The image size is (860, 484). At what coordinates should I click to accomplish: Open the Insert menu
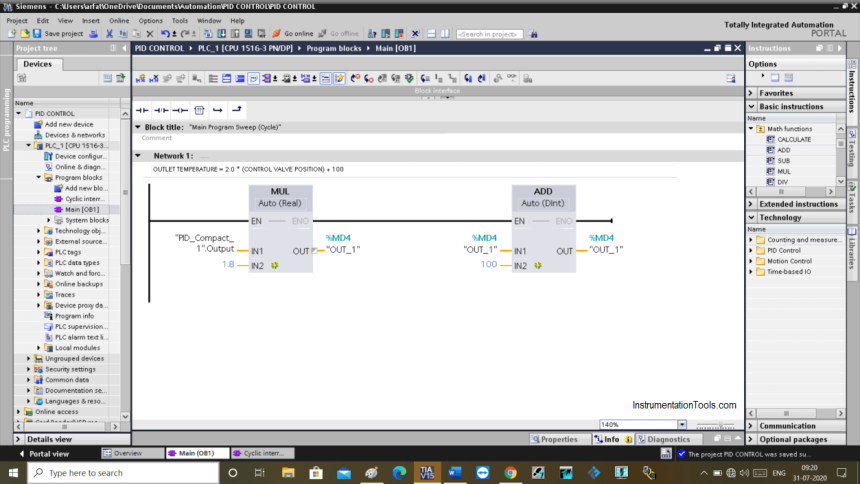(x=91, y=20)
